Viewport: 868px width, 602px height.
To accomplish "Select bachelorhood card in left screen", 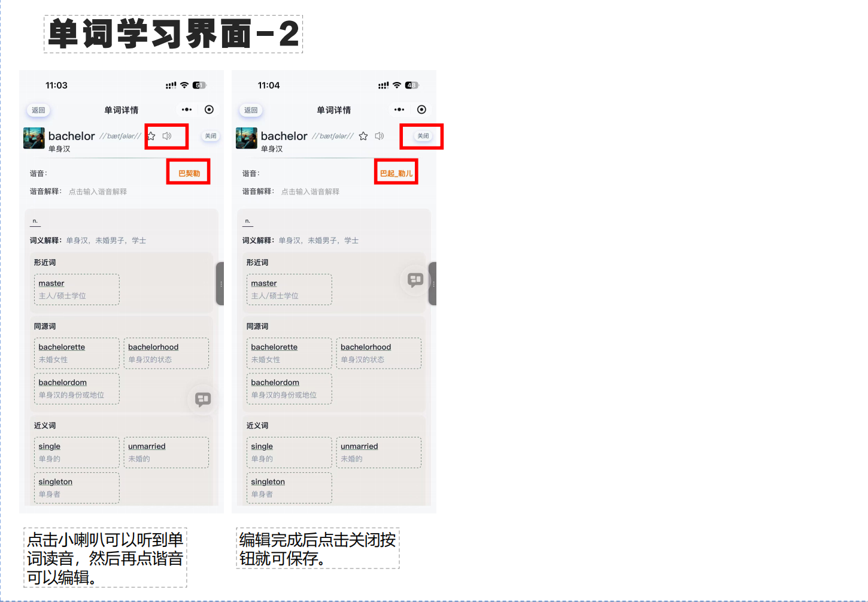I will click(166, 353).
